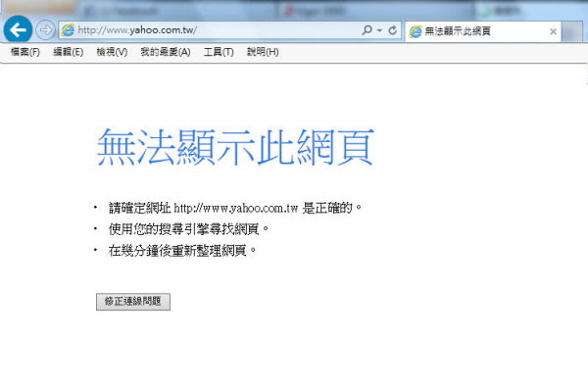The width and height of the screenshot is (588, 388).
Task: Click the Refresh icon in address bar
Action: click(392, 30)
